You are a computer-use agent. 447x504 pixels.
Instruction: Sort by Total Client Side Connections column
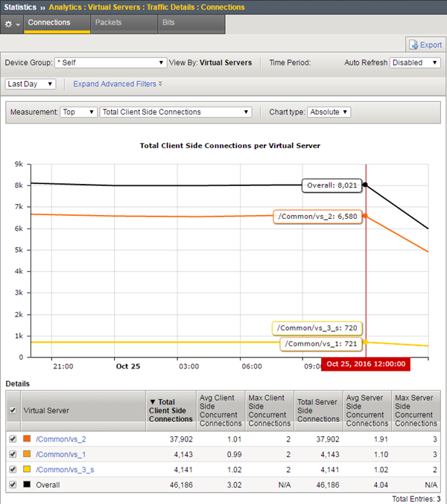tap(171, 410)
